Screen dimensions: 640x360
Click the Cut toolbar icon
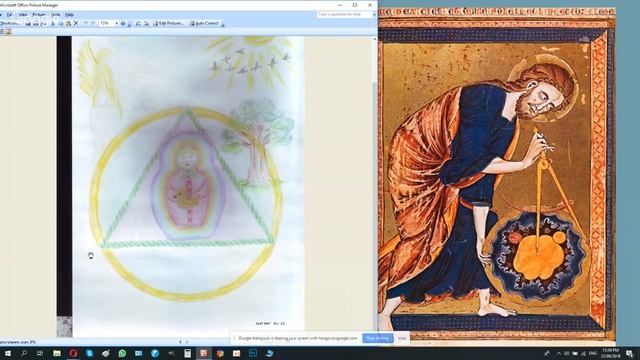click(53, 24)
